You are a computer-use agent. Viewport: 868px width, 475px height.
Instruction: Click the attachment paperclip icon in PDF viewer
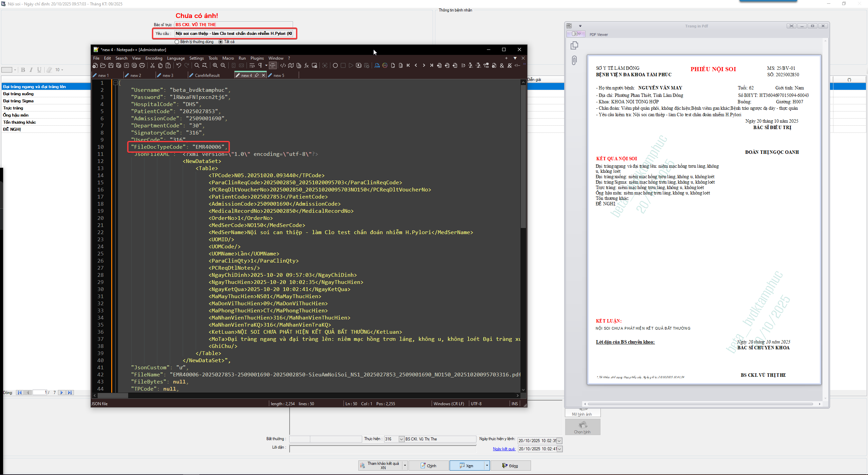coord(574,60)
